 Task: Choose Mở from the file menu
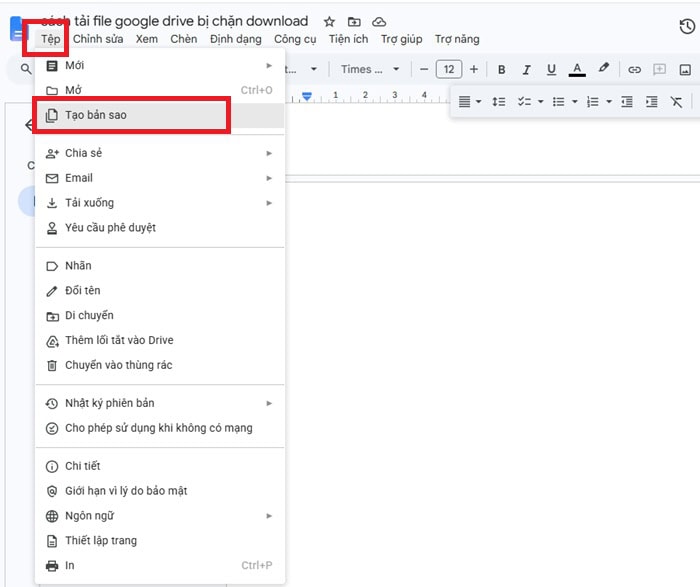[159, 90]
